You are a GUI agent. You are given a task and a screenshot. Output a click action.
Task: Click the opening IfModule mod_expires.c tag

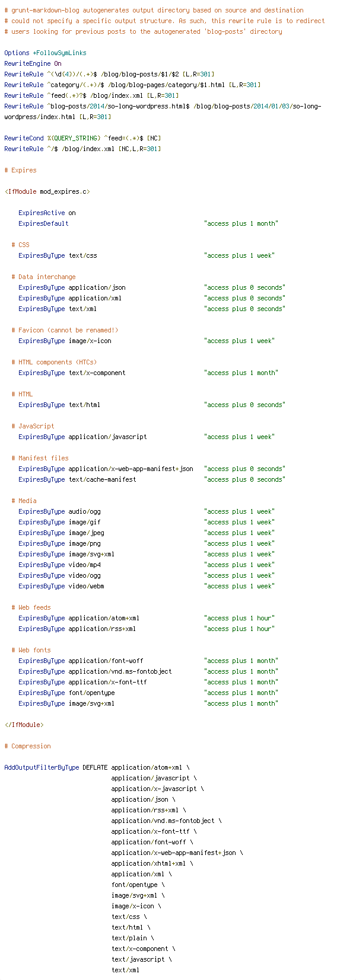tap(47, 191)
